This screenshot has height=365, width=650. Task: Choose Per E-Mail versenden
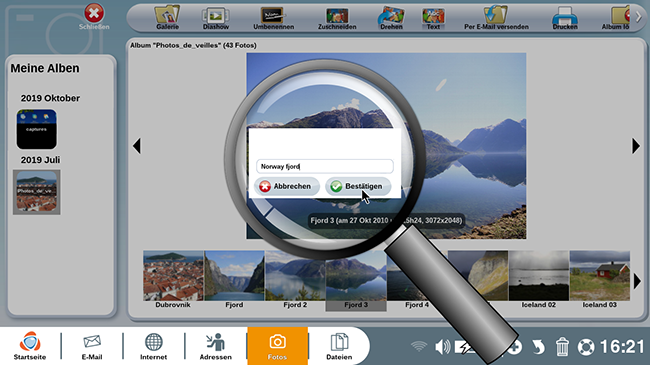click(496, 17)
